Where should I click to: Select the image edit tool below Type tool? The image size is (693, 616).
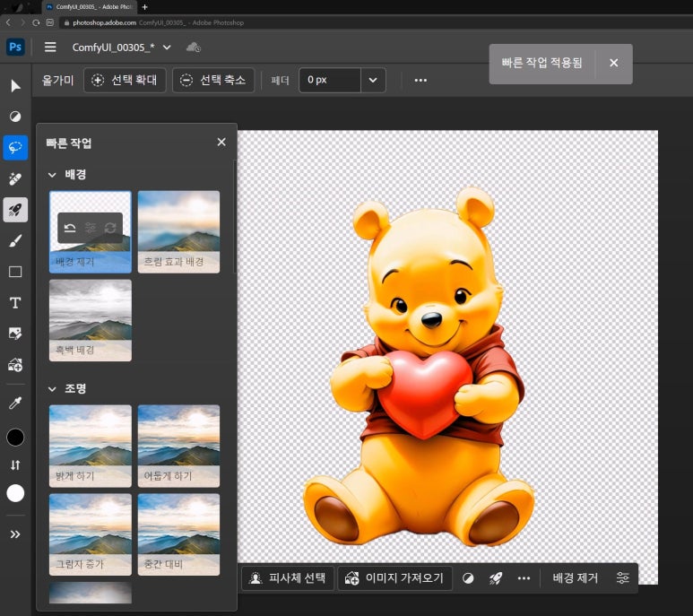click(15, 334)
